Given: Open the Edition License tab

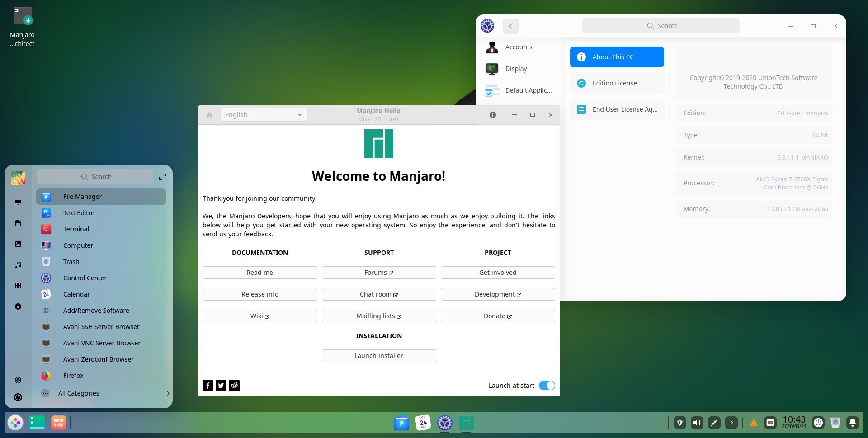Looking at the screenshot, I should pos(617,83).
